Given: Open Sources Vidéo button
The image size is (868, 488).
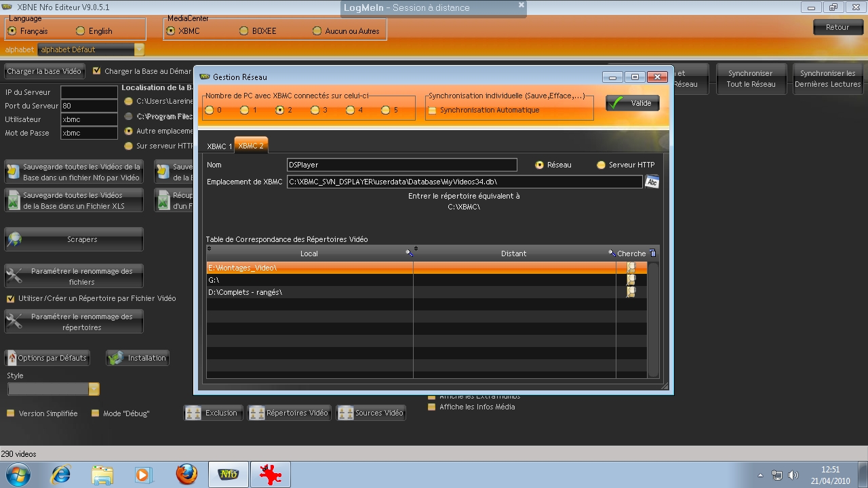Looking at the screenshot, I should 371,413.
